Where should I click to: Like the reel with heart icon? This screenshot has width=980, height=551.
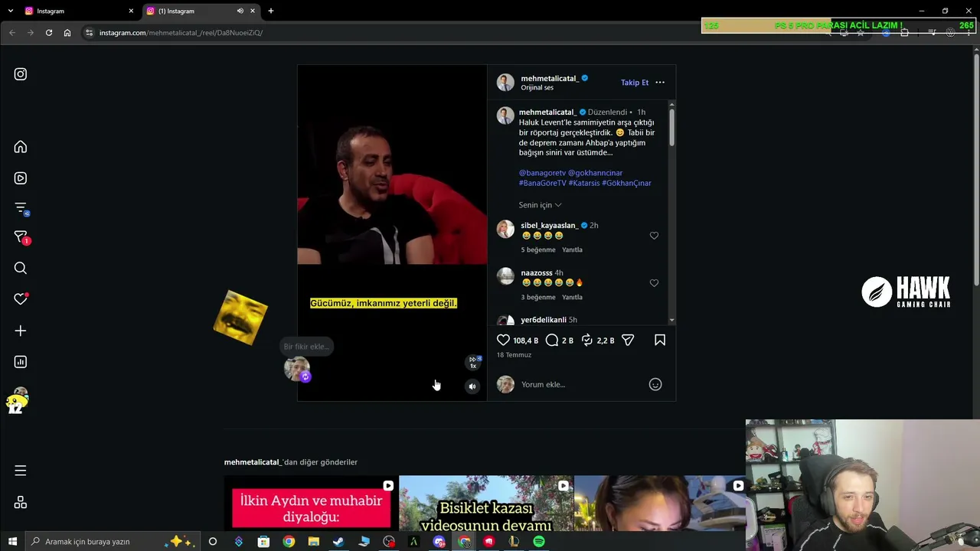[x=503, y=340]
